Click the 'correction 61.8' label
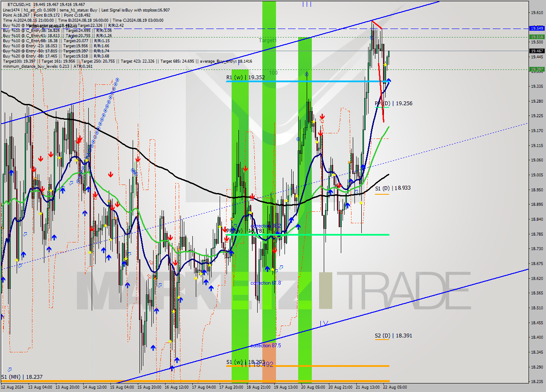 [266, 283]
